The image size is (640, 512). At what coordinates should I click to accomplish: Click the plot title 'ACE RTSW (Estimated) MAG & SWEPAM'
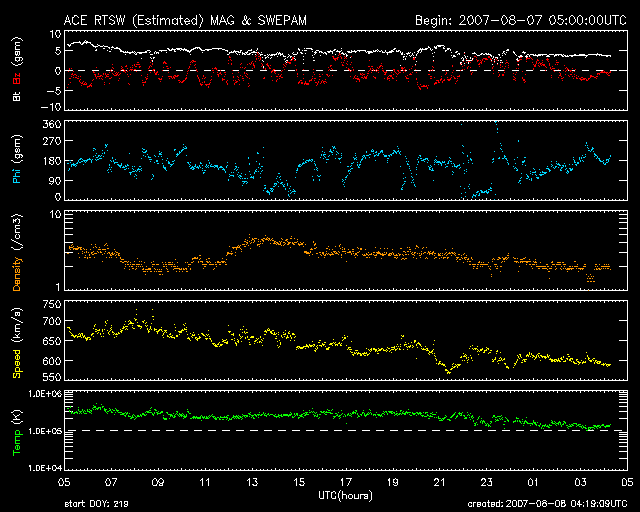click(x=185, y=20)
